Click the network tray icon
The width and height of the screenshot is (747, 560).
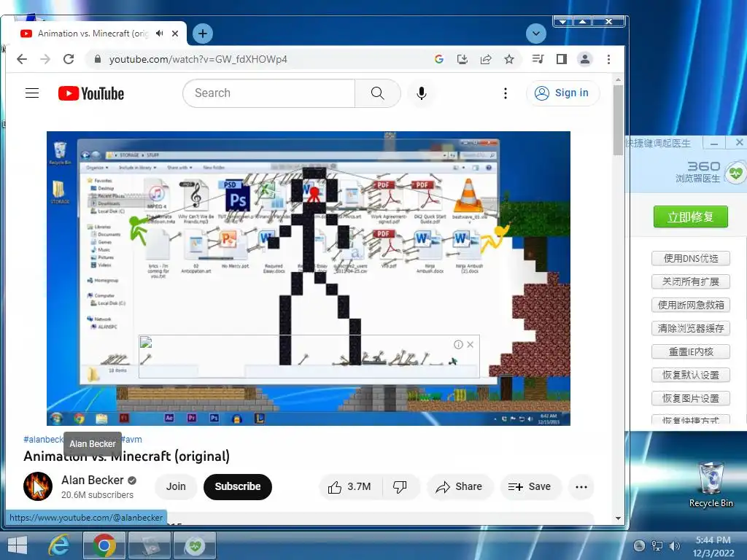click(x=657, y=545)
